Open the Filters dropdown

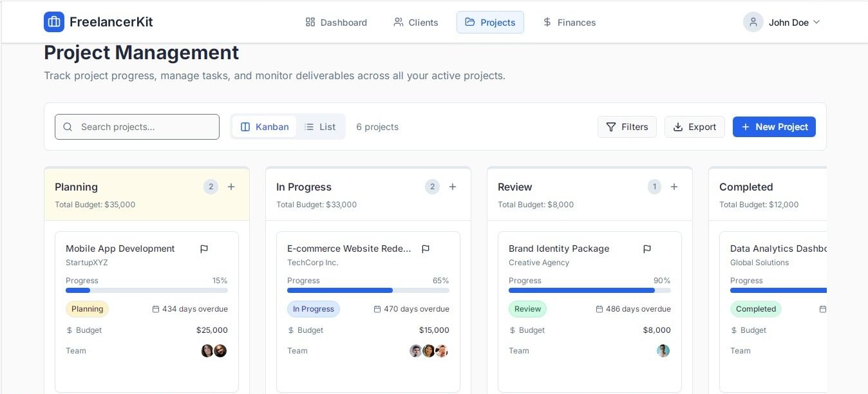click(627, 127)
